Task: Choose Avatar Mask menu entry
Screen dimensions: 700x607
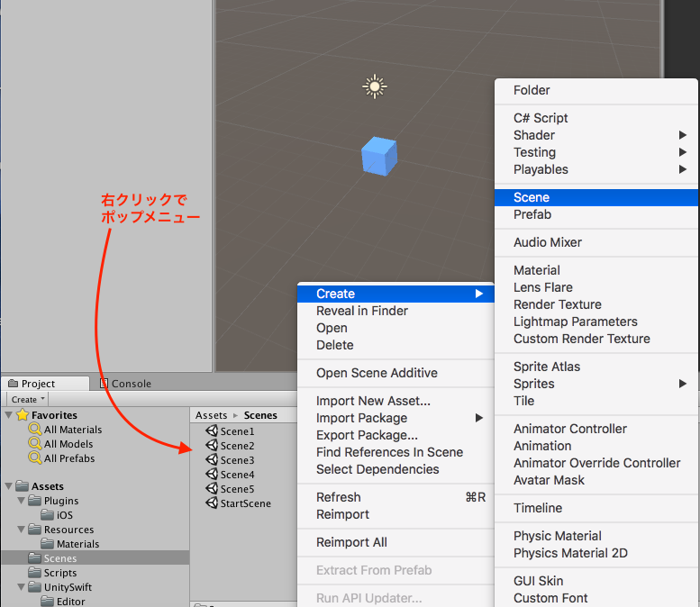Action: (x=596, y=480)
